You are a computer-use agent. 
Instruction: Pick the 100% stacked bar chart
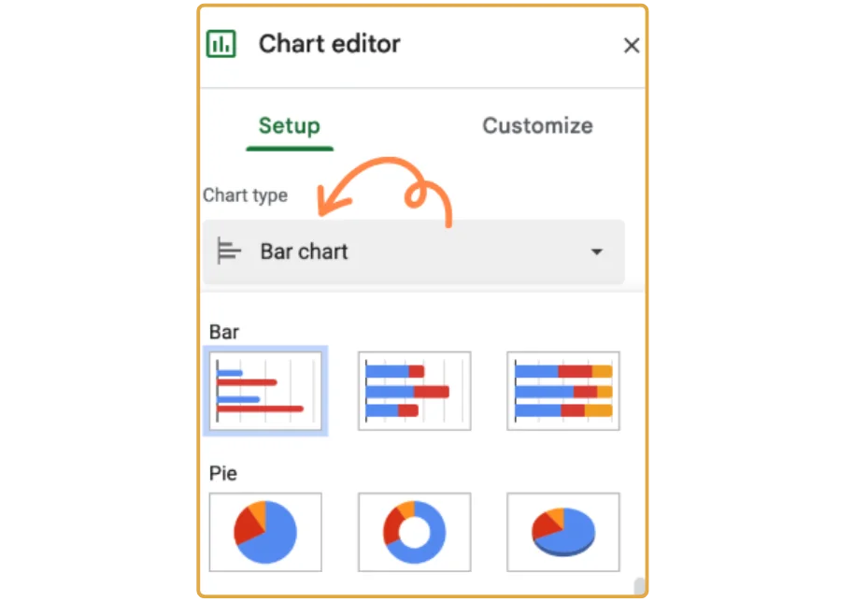point(562,391)
